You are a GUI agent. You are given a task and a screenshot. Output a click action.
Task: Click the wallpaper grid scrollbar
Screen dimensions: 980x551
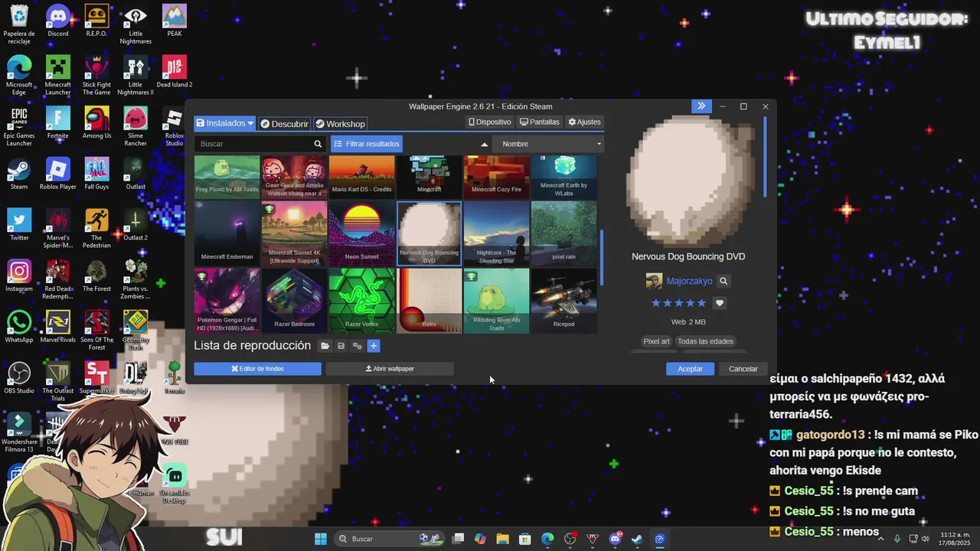pos(601,256)
